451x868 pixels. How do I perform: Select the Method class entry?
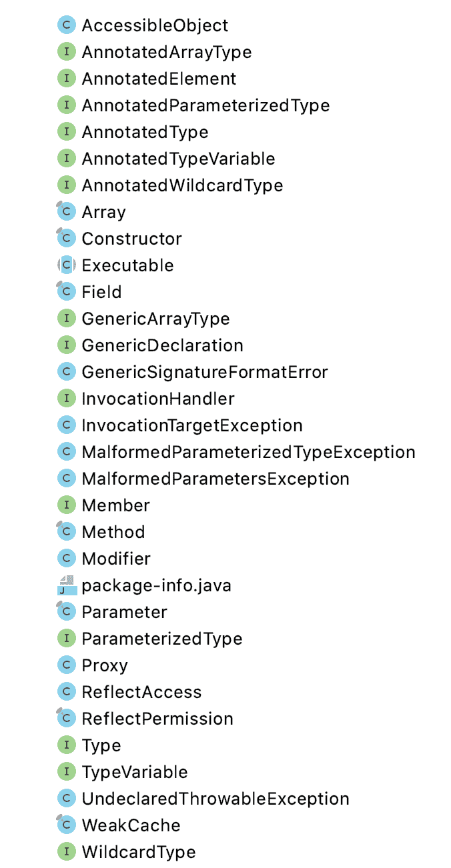[113, 532]
